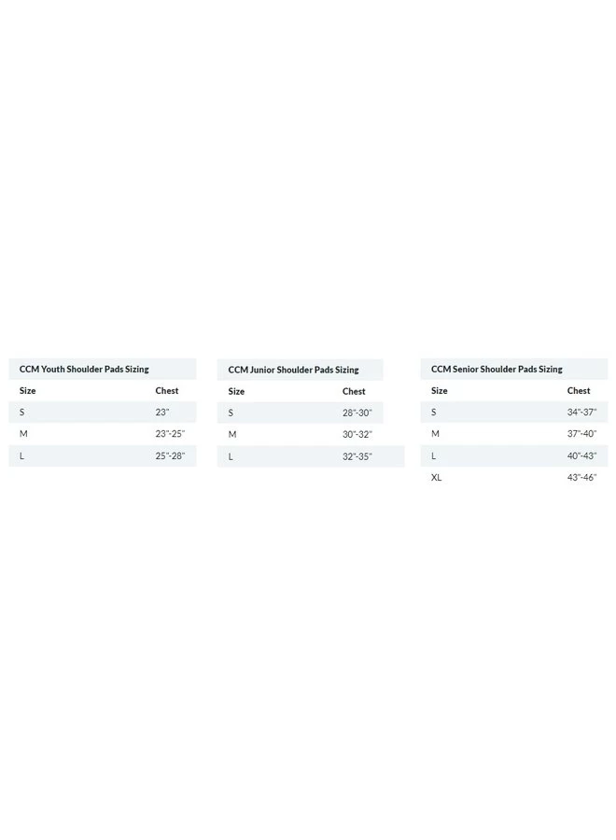Click the XL size in the Senior table
This screenshot has height=840, width=616.
pyautogui.click(x=437, y=478)
